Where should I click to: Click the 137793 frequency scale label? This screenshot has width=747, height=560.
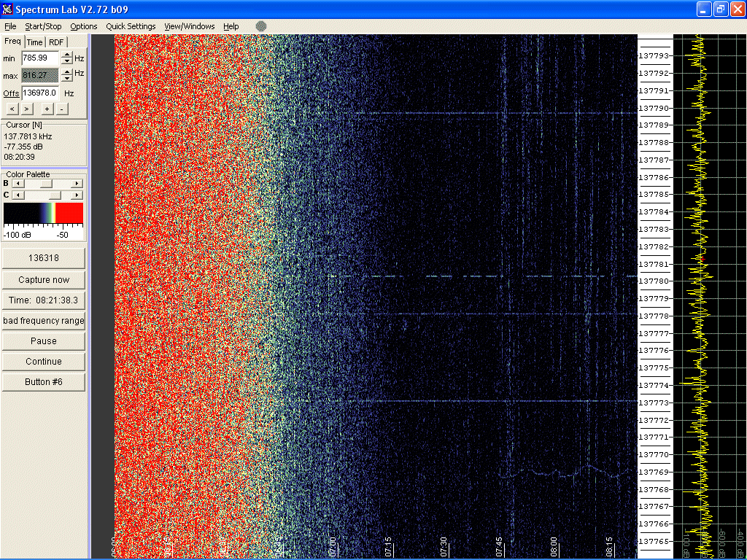point(654,55)
